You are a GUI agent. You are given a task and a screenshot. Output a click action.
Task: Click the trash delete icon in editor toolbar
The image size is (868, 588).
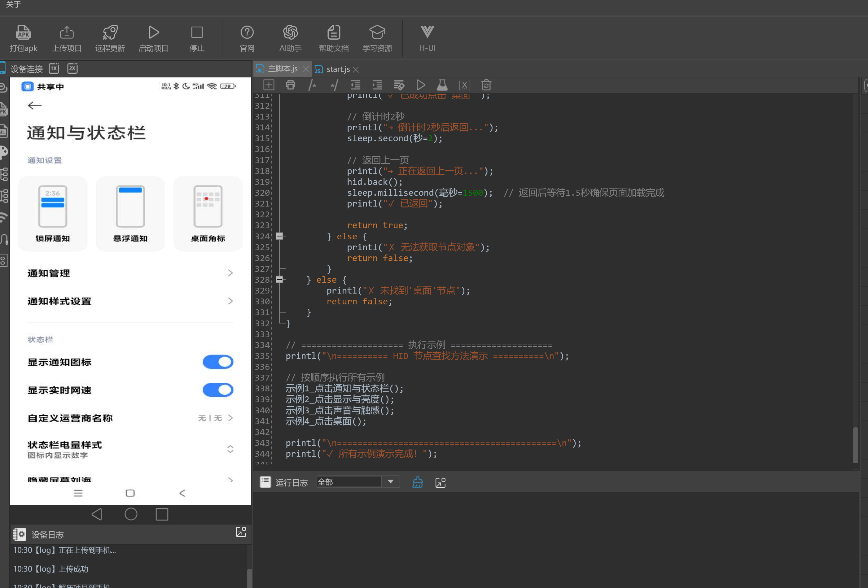coord(486,85)
